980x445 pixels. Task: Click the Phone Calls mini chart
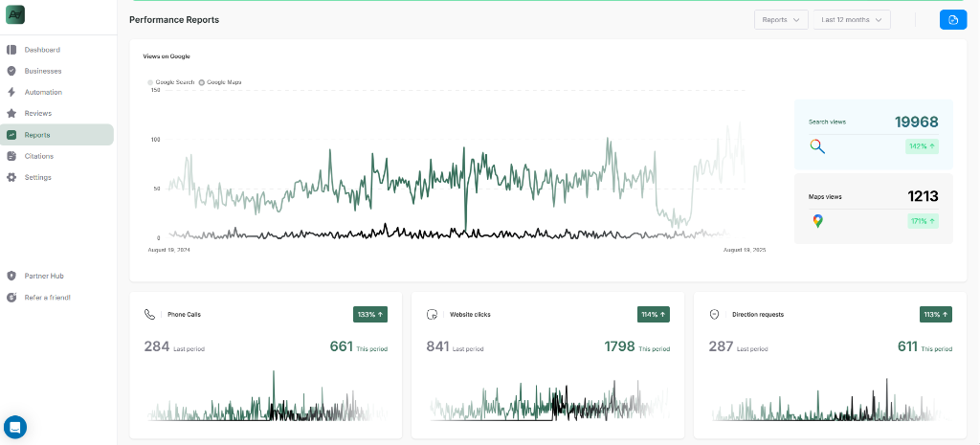coord(267,397)
